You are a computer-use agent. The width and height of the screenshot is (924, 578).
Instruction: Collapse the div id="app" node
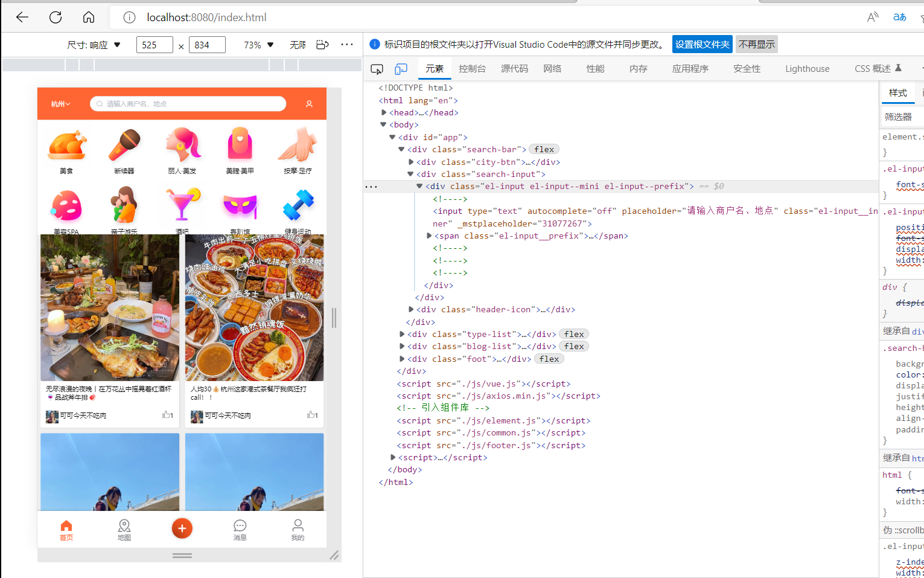coord(392,137)
